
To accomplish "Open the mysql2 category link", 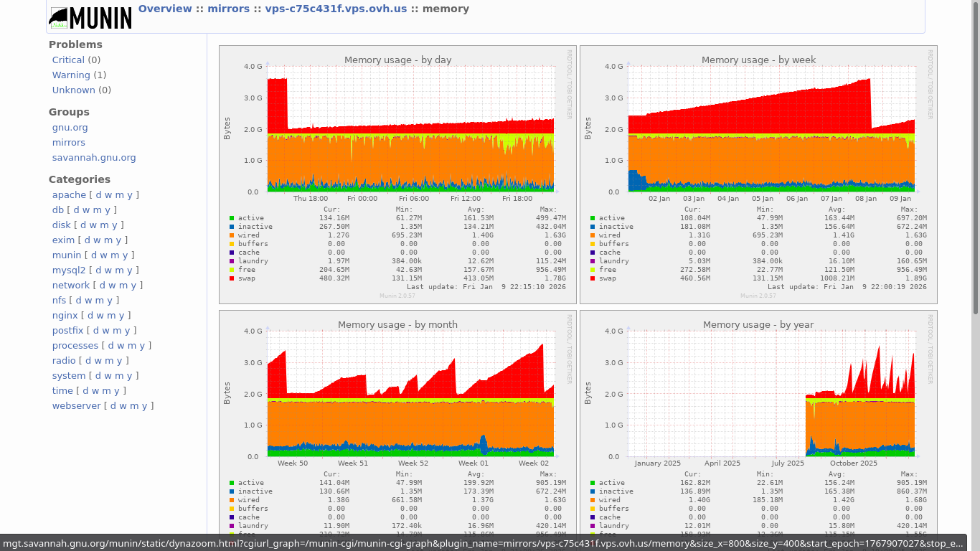I will pos(68,270).
